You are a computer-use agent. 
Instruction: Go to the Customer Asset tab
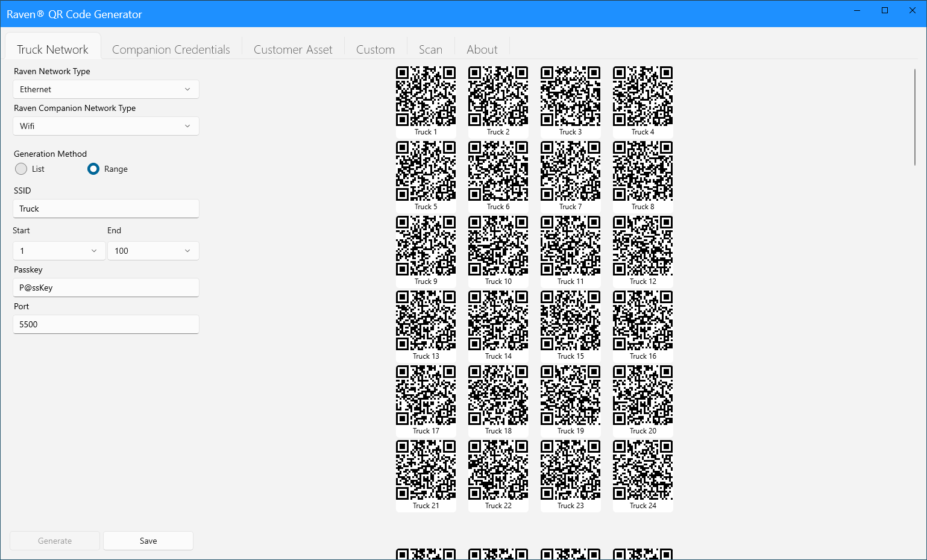pos(293,49)
